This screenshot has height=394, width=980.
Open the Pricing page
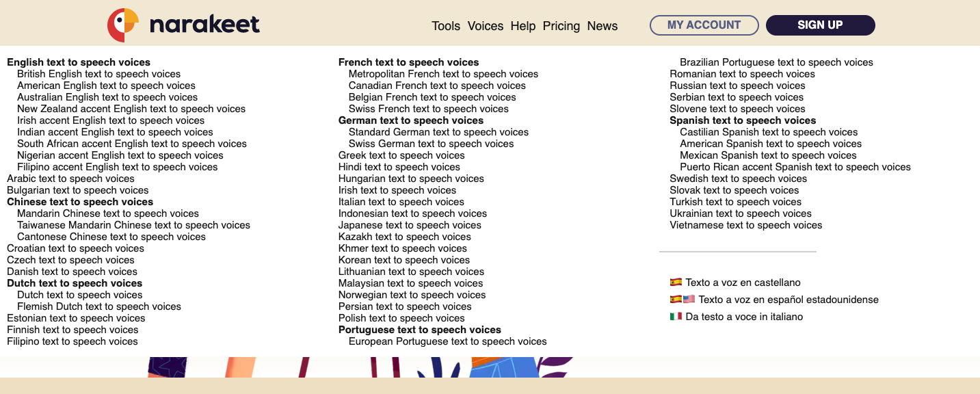click(561, 25)
